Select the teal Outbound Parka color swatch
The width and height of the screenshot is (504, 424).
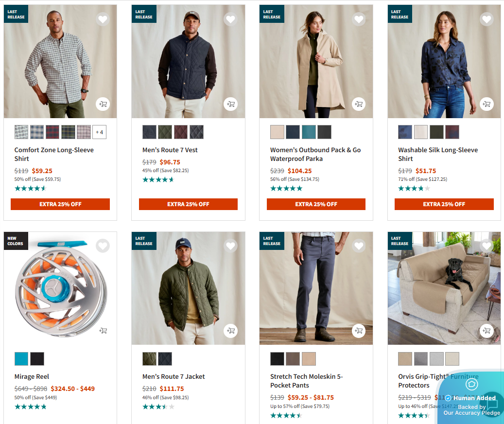pos(309,132)
